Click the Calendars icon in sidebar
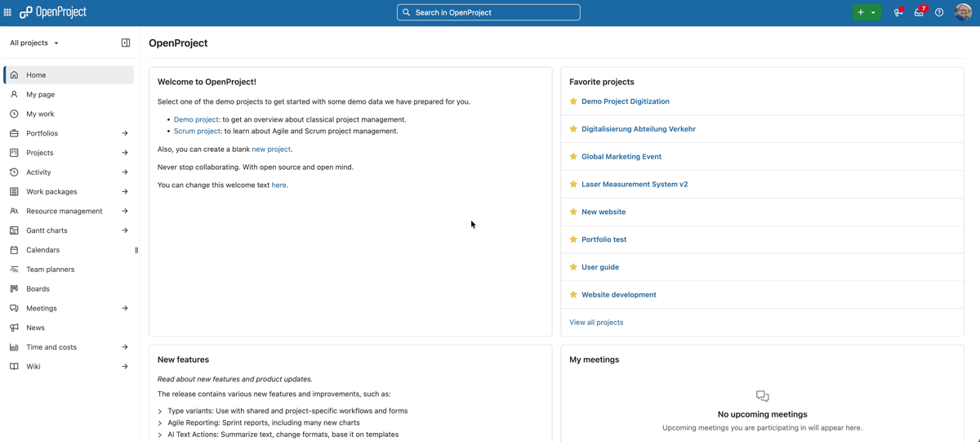The height and width of the screenshot is (442, 980). (14, 250)
